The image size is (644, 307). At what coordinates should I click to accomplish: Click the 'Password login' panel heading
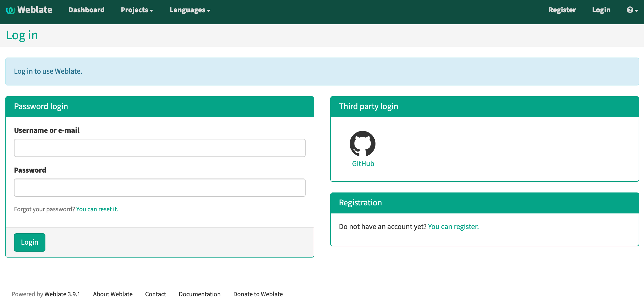(x=41, y=106)
